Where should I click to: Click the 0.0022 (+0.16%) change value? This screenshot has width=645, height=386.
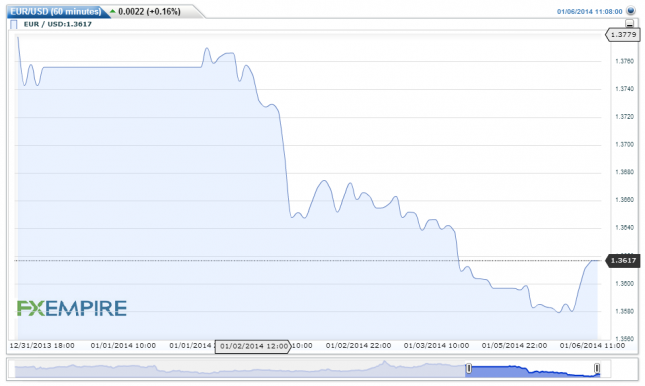[x=149, y=12]
